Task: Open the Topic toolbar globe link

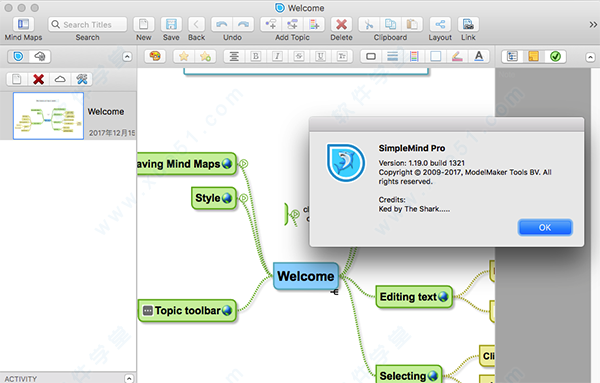Action: [x=227, y=310]
